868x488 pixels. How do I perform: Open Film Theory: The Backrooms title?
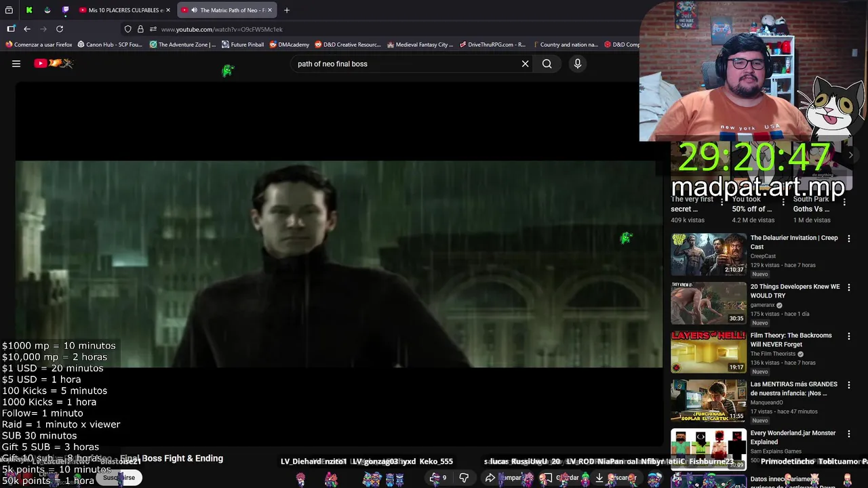[x=791, y=340]
